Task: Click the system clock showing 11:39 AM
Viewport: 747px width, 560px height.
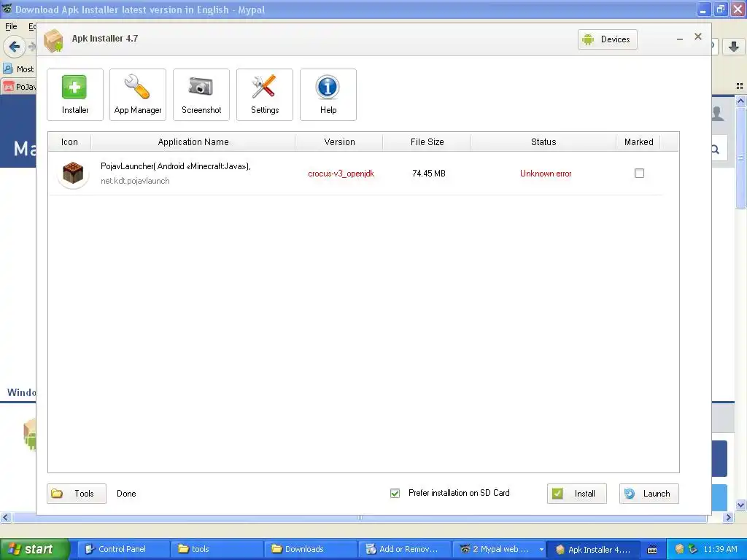Action: point(720,549)
